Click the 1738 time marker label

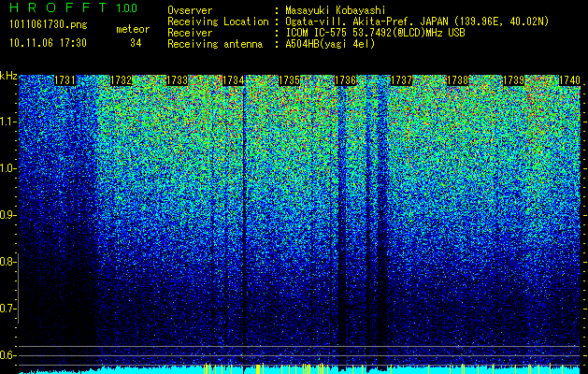click(457, 80)
